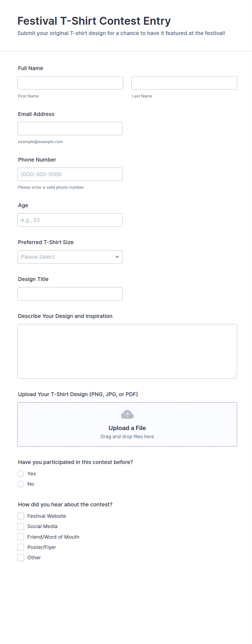Image resolution: width=252 pixels, height=644 pixels.
Task: Focus the Age number field
Action: tap(70, 220)
